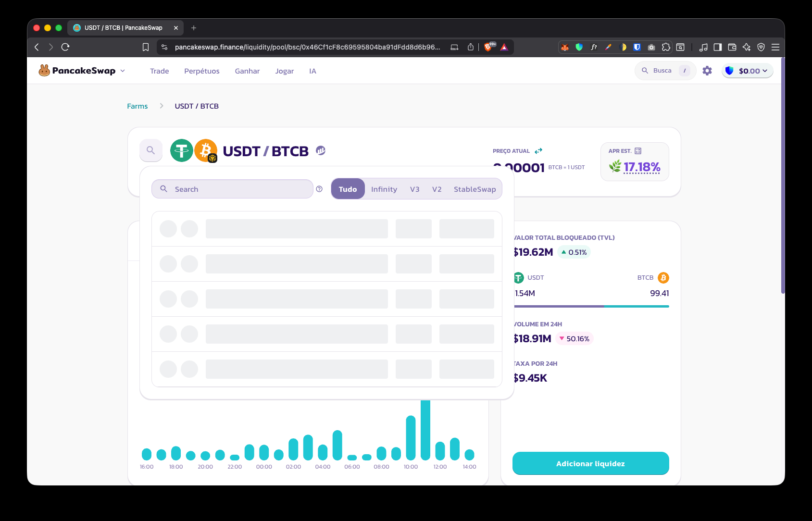Click the camera screenshot extension icon
This screenshot has height=521, width=812.
(651, 47)
